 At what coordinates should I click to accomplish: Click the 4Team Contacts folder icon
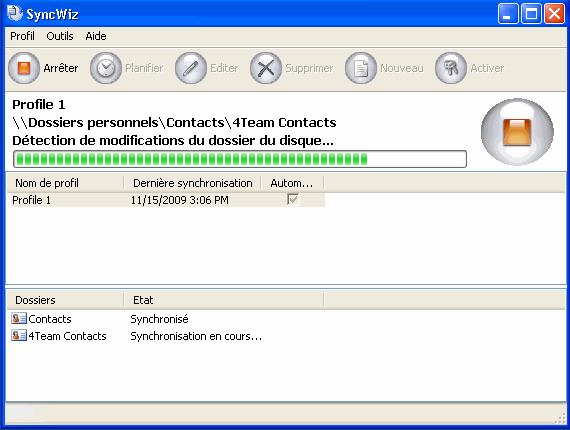pos(19,335)
